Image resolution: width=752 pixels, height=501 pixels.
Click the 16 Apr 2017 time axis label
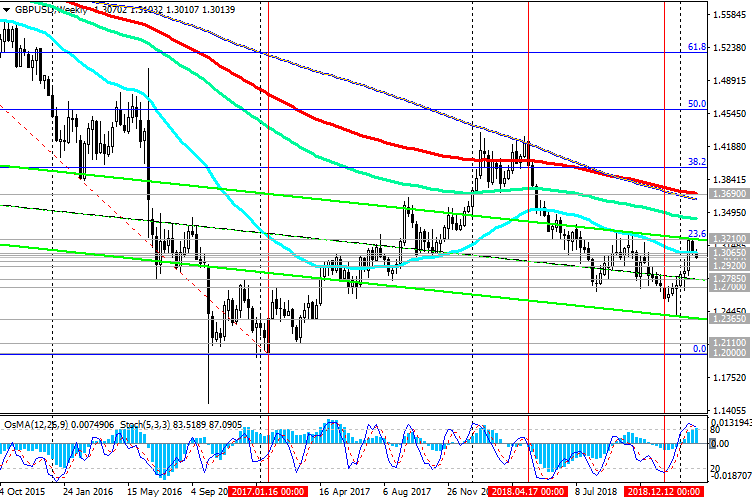point(344,492)
